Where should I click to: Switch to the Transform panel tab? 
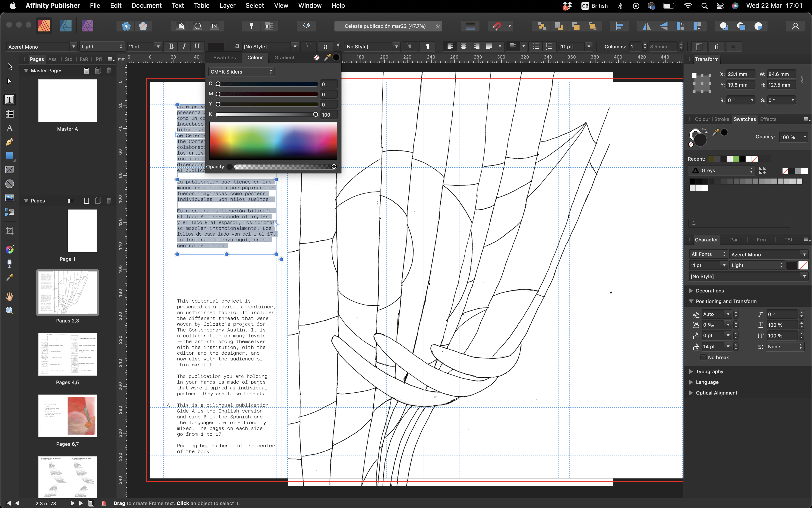tap(706, 59)
